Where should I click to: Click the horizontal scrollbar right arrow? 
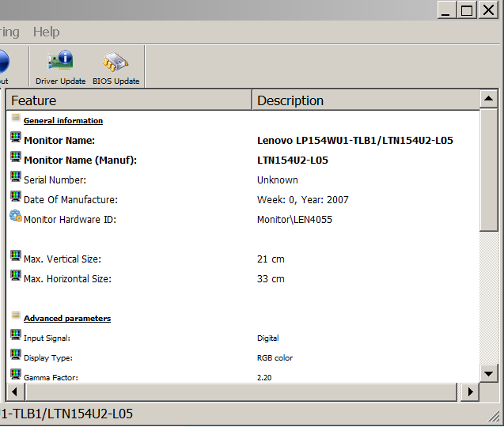[470, 392]
